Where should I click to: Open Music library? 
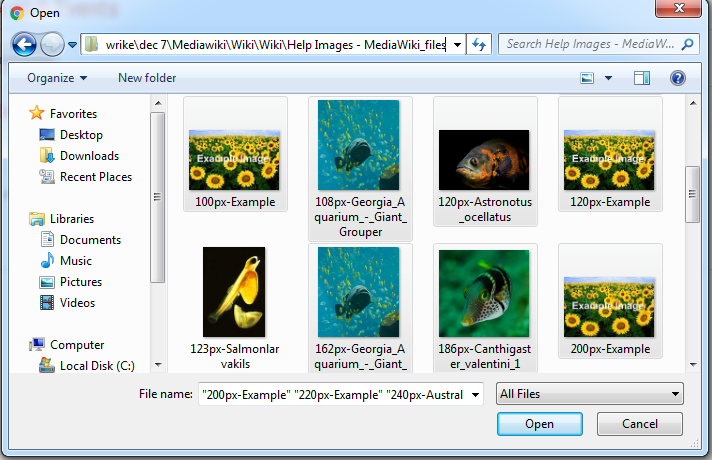[x=76, y=261]
